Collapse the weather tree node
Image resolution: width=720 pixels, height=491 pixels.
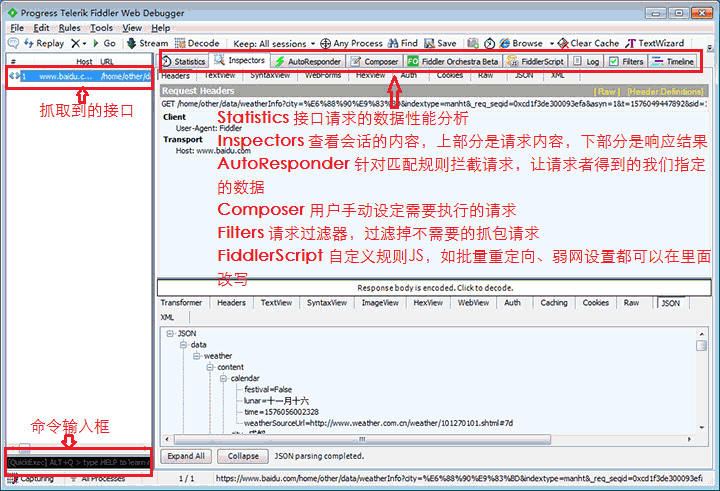197,356
